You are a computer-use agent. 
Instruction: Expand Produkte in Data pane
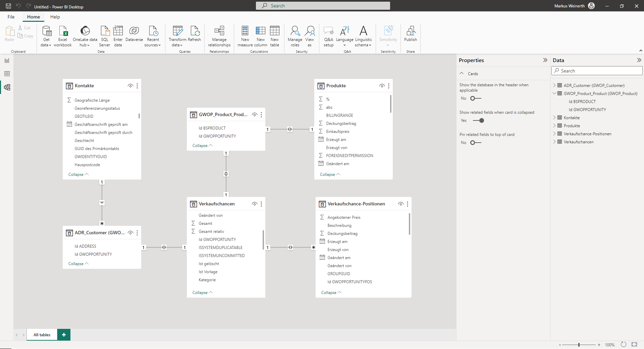click(554, 126)
